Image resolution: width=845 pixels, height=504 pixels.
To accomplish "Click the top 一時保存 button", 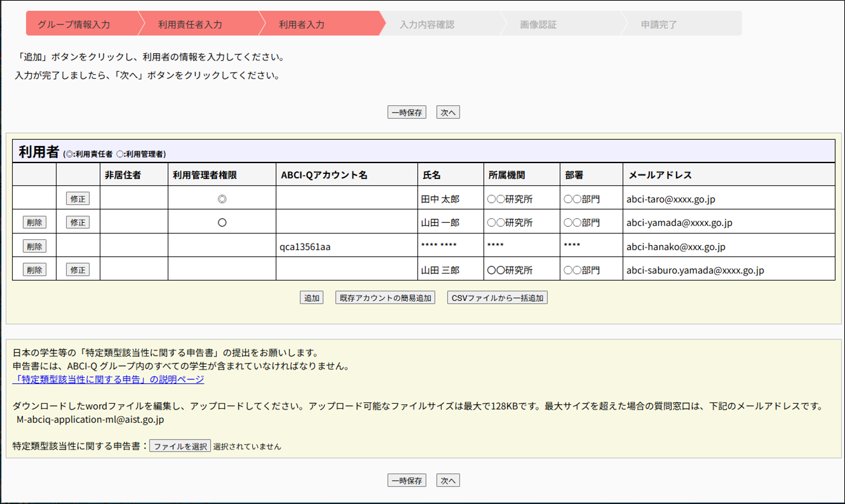I will click(x=407, y=112).
